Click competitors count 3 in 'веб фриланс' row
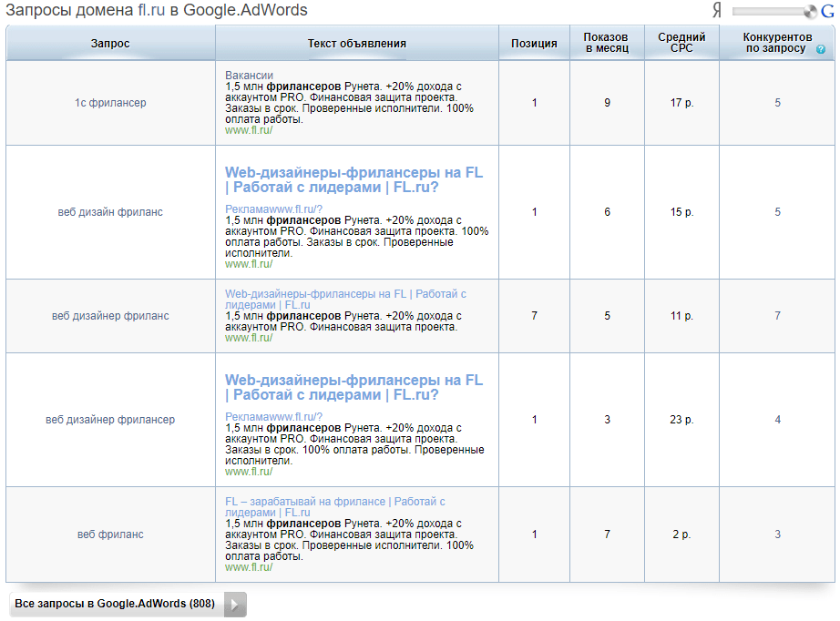 tap(777, 534)
